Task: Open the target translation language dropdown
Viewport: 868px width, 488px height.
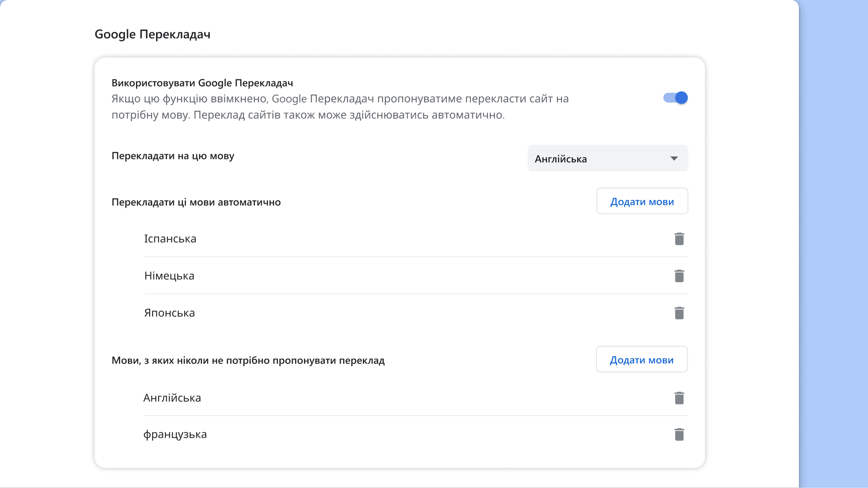Action: [608, 158]
